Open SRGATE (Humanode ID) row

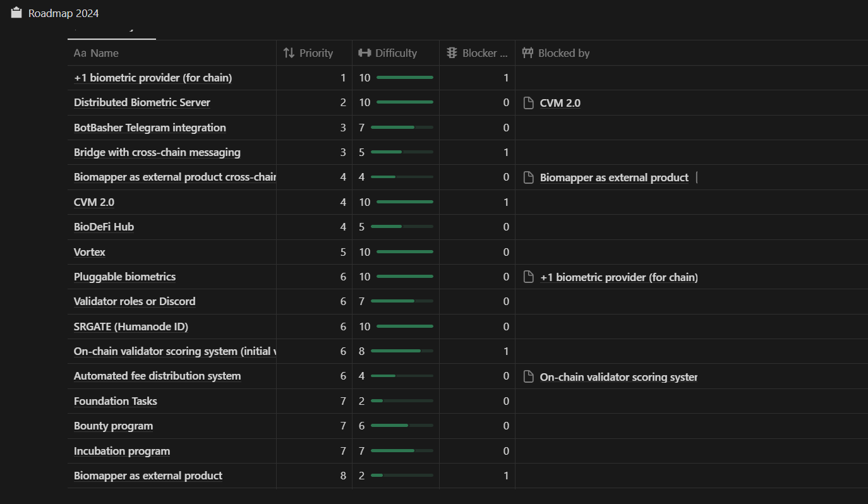(131, 327)
